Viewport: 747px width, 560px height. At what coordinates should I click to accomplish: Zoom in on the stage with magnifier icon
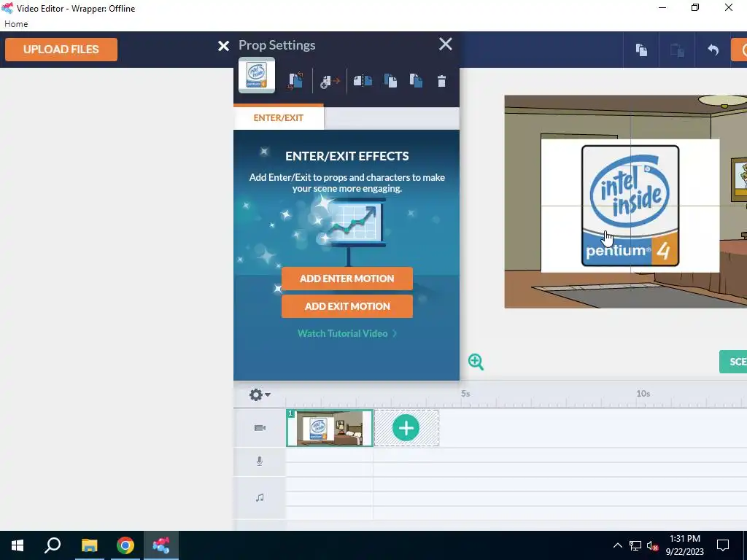(476, 362)
